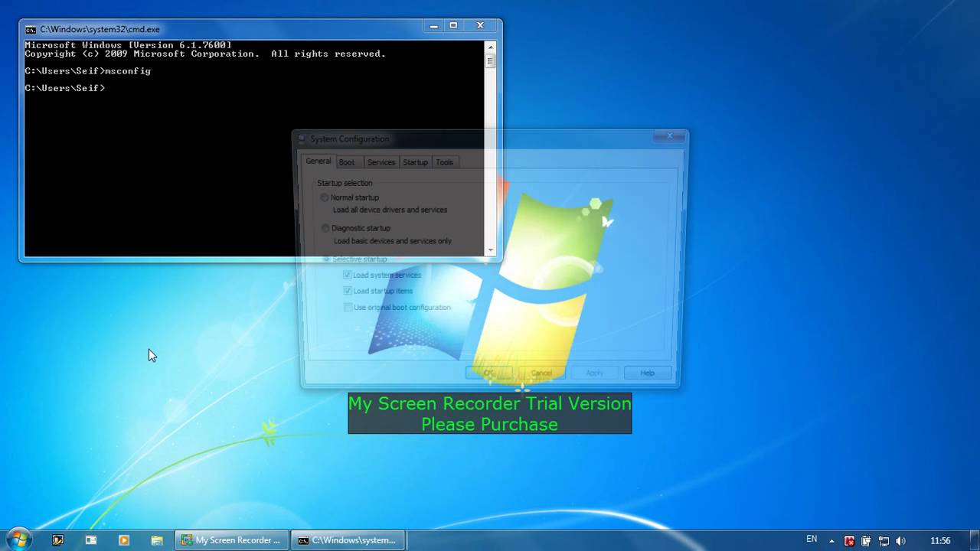The width and height of the screenshot is (980, 551).
Task: Click the cmd window scrollbar down arrow
Action: click(490, 250)
